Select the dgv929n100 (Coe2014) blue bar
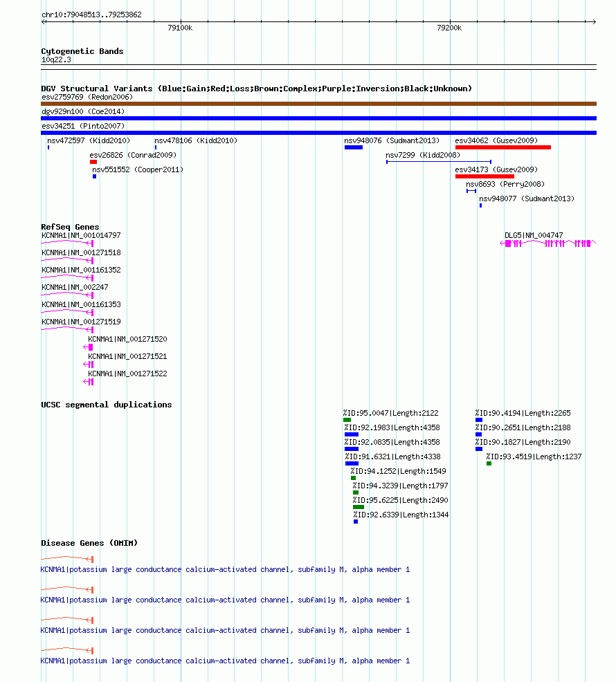Viewport: 616px width, 682px height. (x=318, y=118)
